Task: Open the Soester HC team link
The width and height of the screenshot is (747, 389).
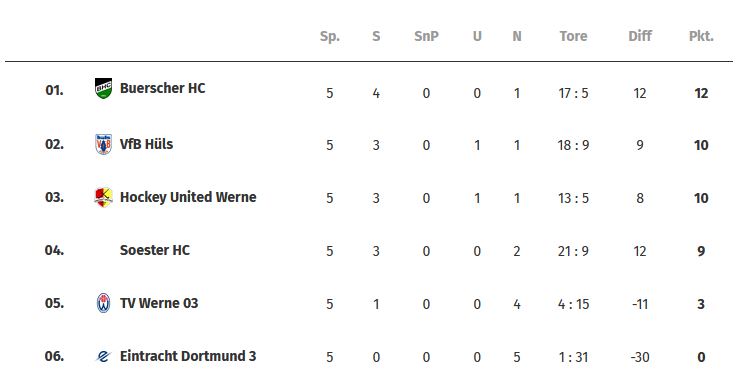Action: [155, 250]
